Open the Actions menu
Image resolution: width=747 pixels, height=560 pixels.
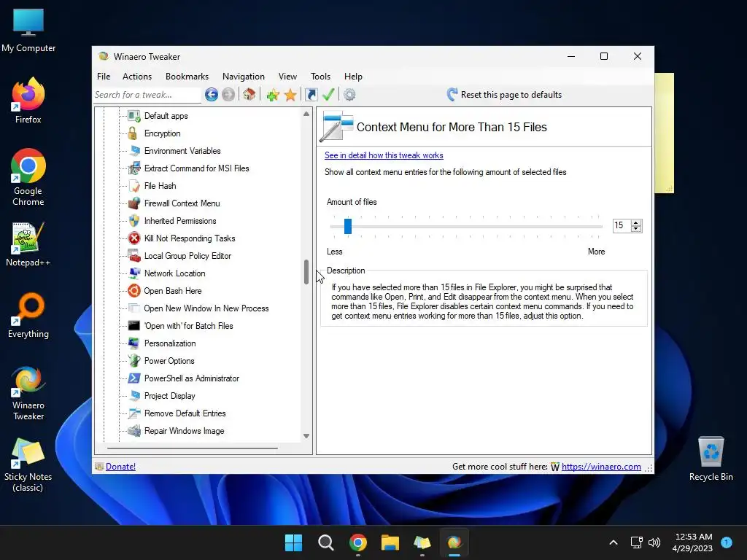pos(136,76)
